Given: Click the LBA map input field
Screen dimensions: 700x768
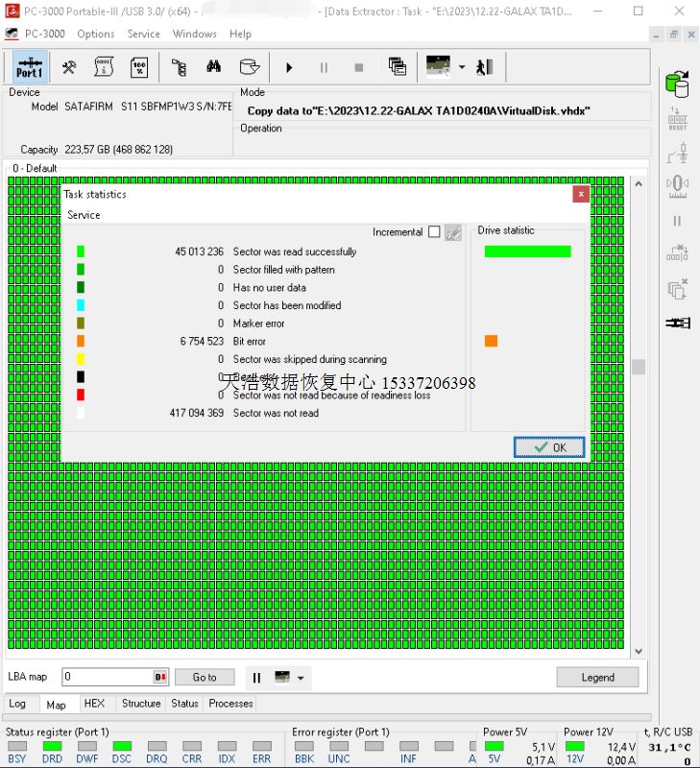Looking at the screenshot, I should click(106, 678).
